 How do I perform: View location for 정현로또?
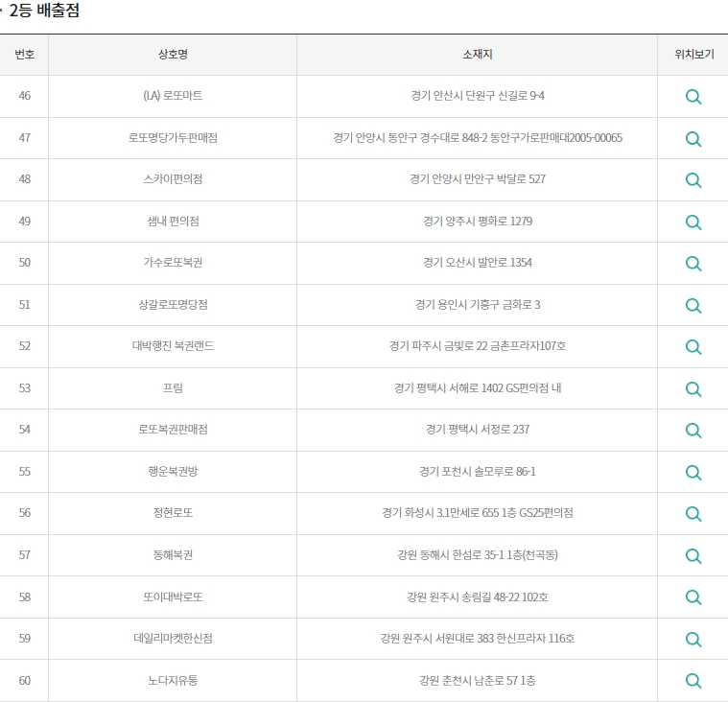pos(693,513)
